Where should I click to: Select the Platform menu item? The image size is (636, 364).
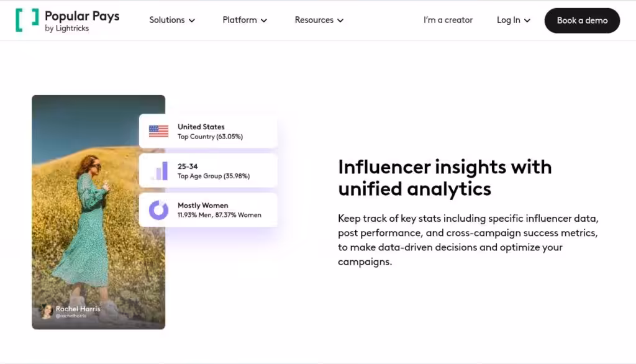click(240, 20)
